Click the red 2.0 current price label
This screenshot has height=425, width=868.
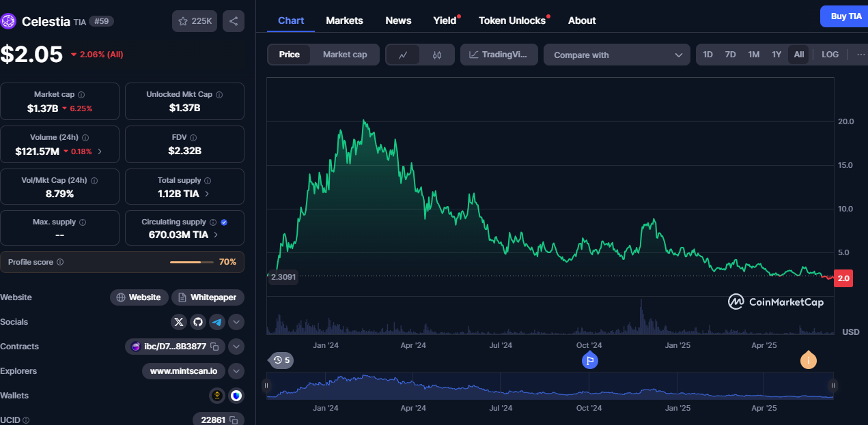[x=843, y=278]
